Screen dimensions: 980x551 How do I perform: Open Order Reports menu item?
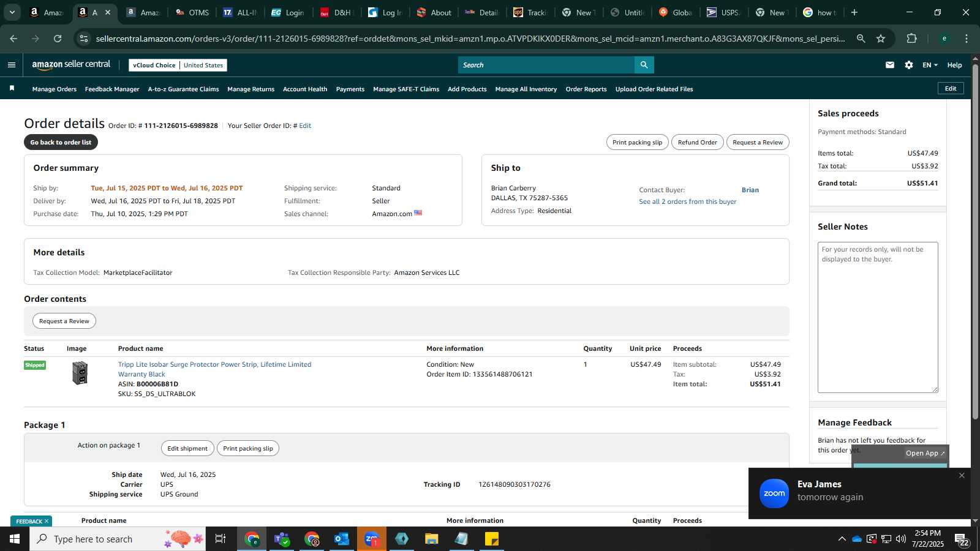point(586,89)
